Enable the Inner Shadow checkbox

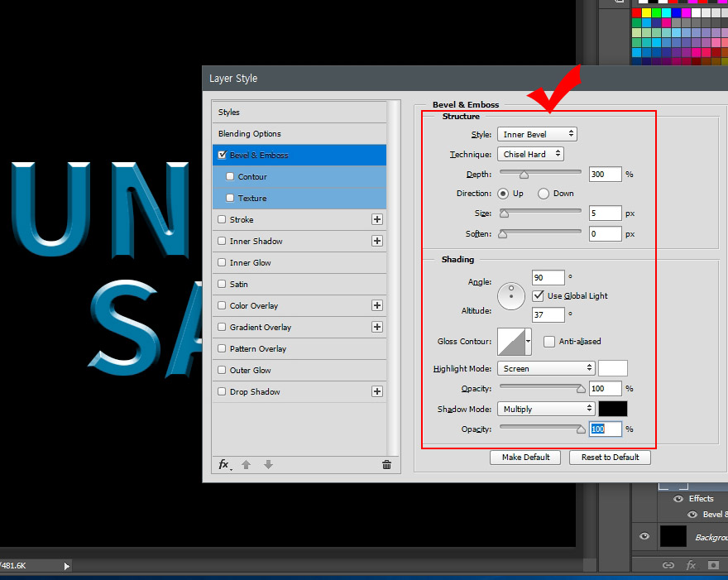[222, 241]
